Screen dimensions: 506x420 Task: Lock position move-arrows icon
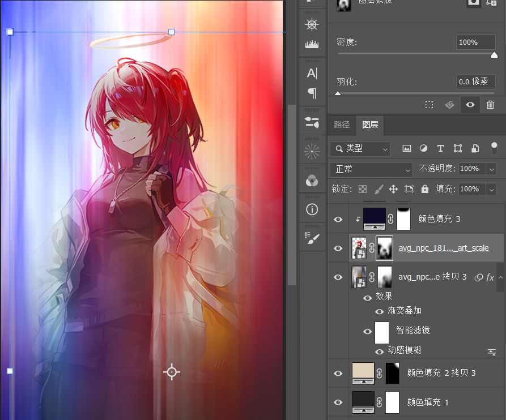(393, 189)
